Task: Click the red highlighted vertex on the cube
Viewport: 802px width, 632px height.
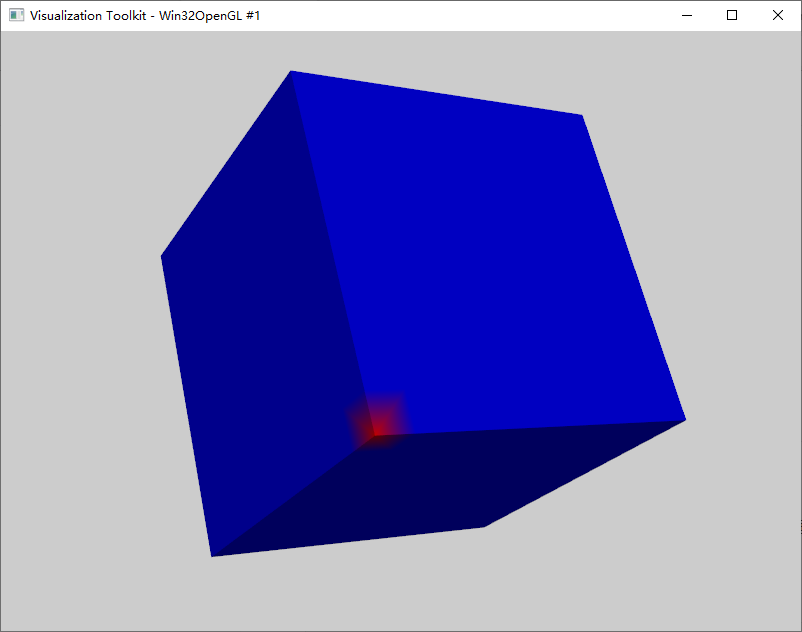Action: [376, 434]
